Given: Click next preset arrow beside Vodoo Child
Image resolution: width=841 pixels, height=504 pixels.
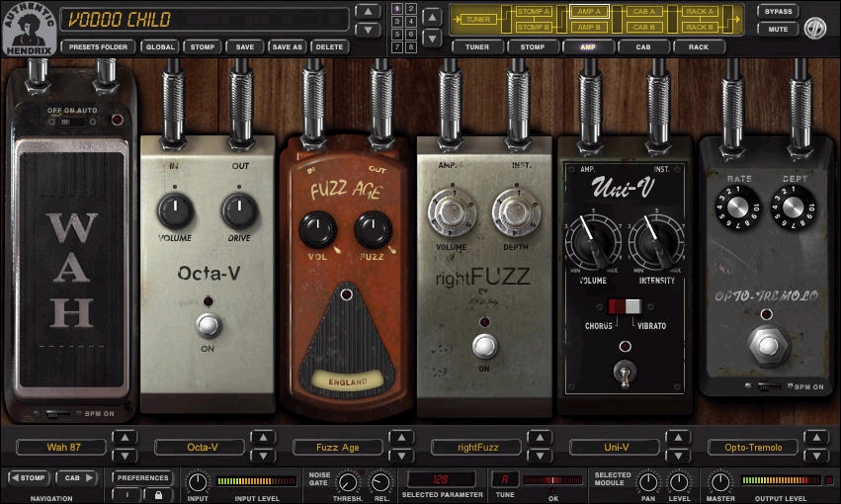Looking at the screenshot, I should click(x=368, y=29).
